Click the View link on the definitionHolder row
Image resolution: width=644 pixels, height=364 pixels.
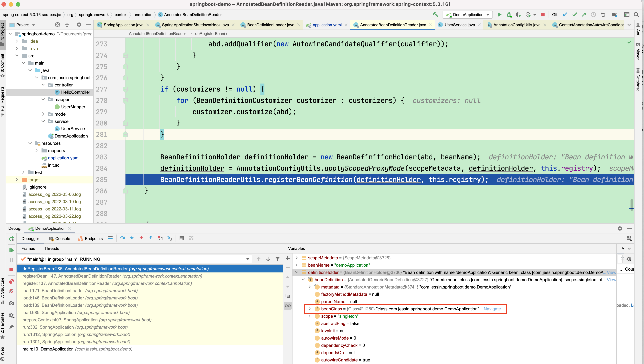tap(611, 272)
